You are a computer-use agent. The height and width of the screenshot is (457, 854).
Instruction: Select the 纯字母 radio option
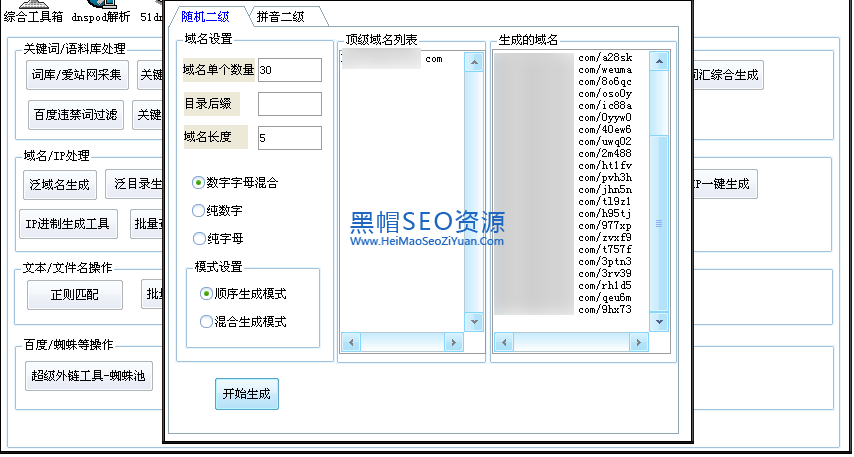click(x=199, y=239)
